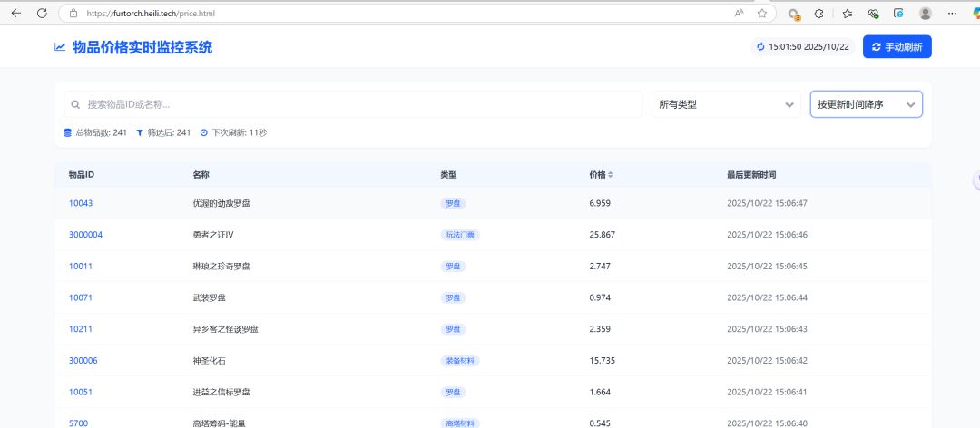The image size is (980, 428).
Task: Click item name 异乡客之怪谈罗盘
Action: (226, 328)
